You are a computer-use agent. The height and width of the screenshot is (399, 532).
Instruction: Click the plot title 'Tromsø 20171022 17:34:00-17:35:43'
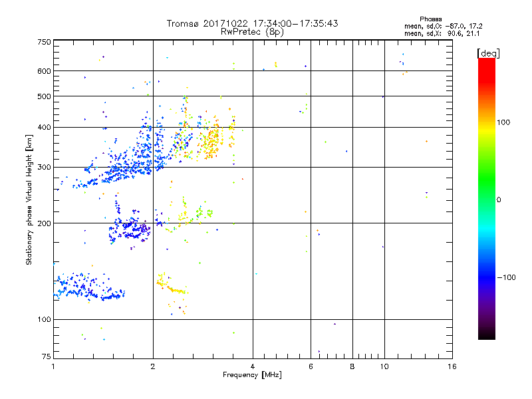253,23
